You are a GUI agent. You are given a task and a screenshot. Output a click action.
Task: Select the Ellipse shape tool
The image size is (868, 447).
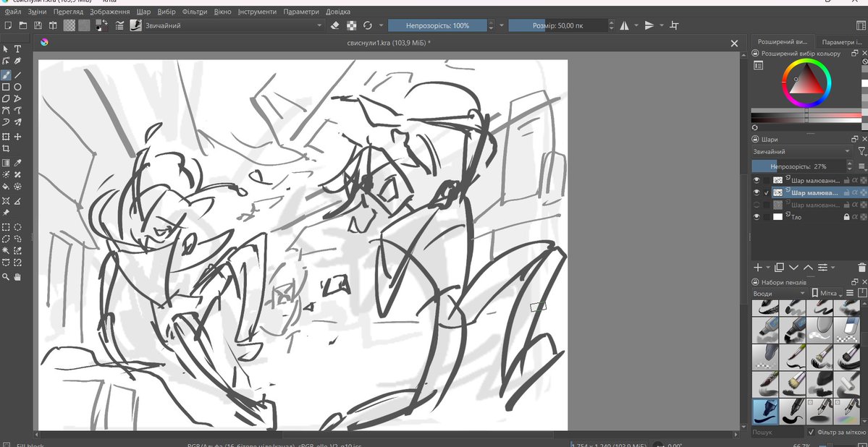coord(17,87)
